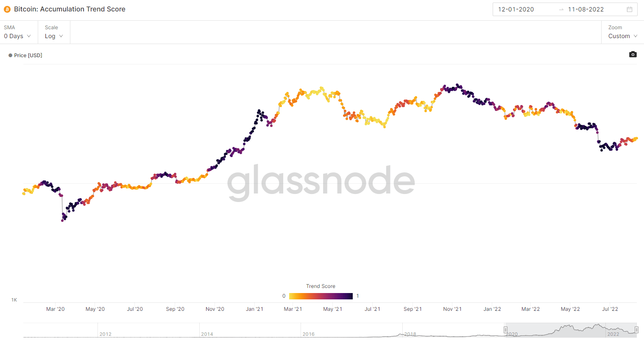Open the Zoom Custom dropdown
The height and width of the screenshot is (343, 644).
[x=622, y=36]
